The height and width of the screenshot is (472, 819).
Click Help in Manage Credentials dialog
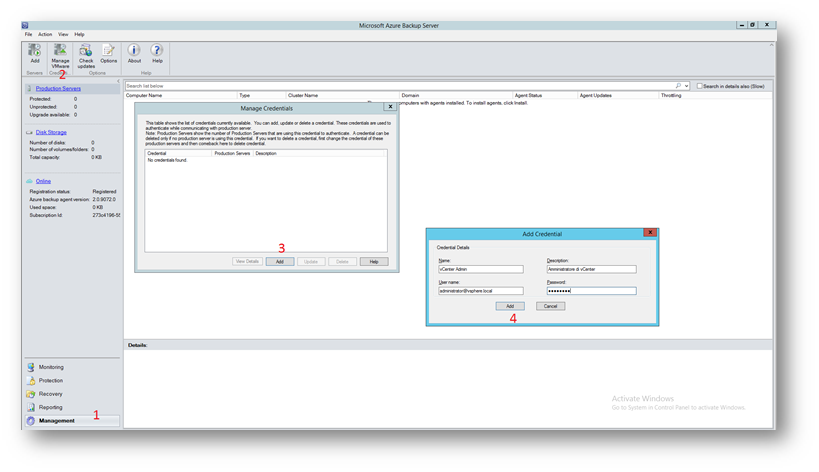click(374, 262)
